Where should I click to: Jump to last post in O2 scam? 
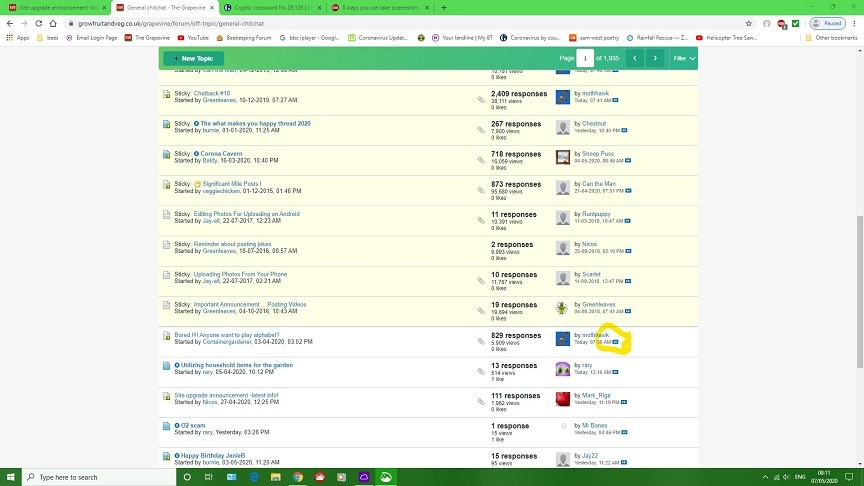[x=624, y=433]
